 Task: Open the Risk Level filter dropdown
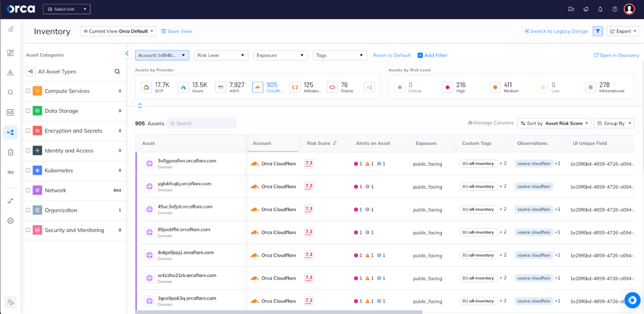(221, 55)
